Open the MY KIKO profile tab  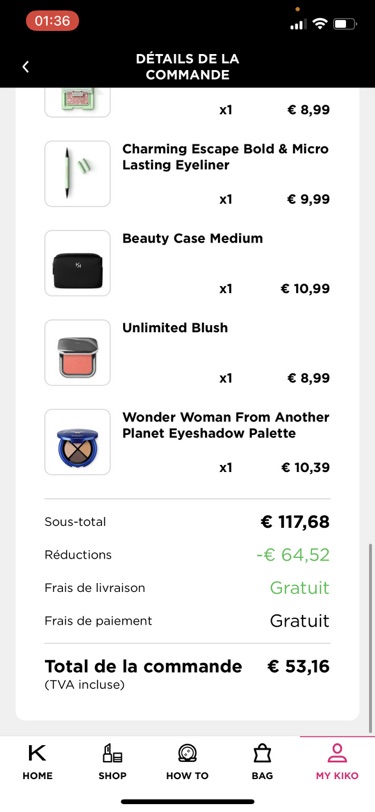(x=337, y=762)
